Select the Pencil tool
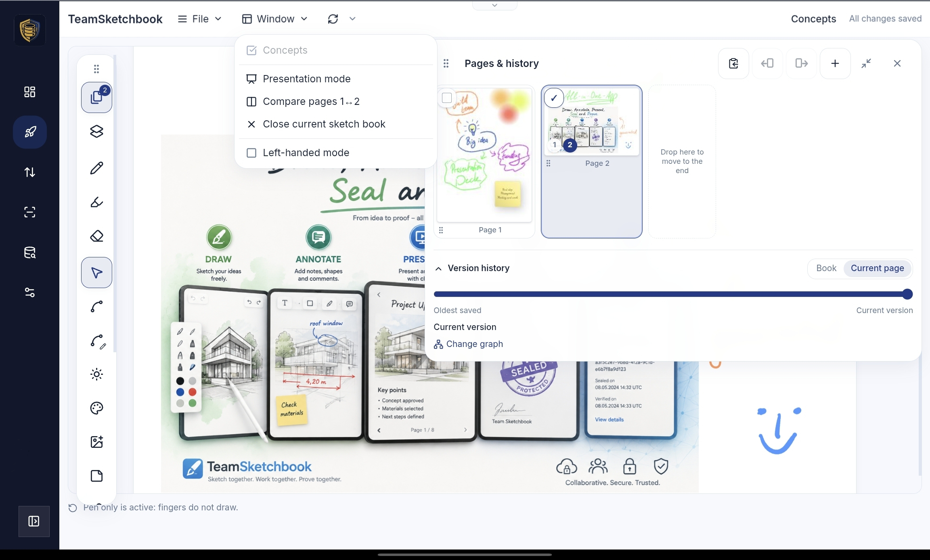The image size is (930, 560). [96, 168]
